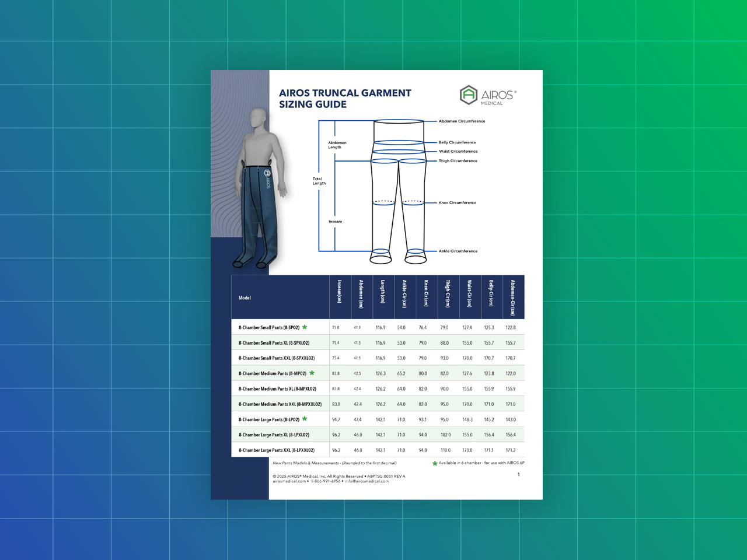Select the 8-Chamber Small Pants XL row
Screen dimensions: 747x560
pos(274,343)
